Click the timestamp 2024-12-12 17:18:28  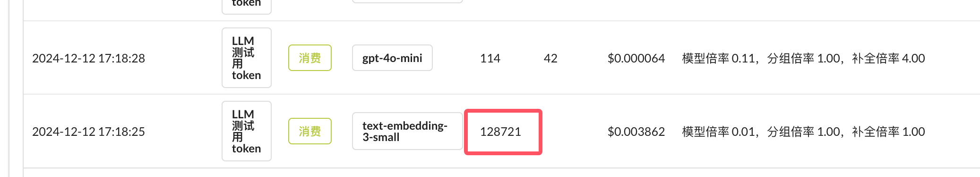pyautogui.click(x=88, y=58)
